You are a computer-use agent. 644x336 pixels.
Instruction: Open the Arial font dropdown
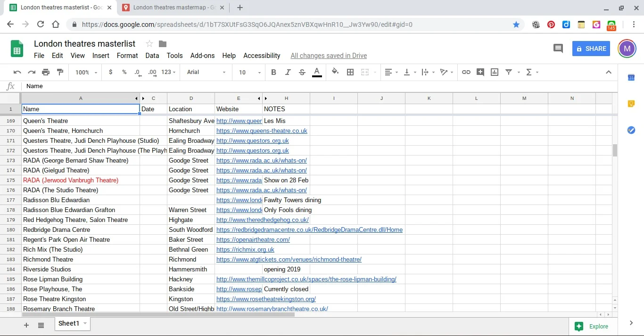pos(206,72)
